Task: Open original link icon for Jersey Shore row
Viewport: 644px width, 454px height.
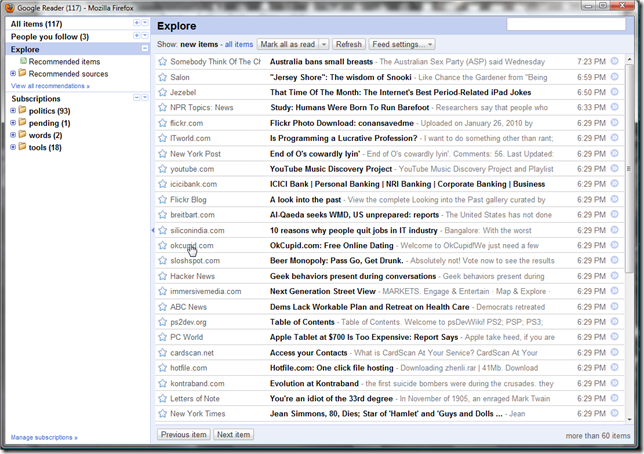Action: pyautogui.click(x=614, y=76)
